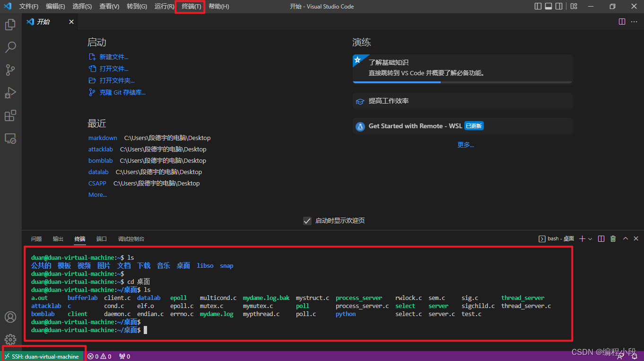Image resolution: width=644 pixels, height=361 pixels.
Task: Maximize panel size chevron
Action: (x=626, y=239)
